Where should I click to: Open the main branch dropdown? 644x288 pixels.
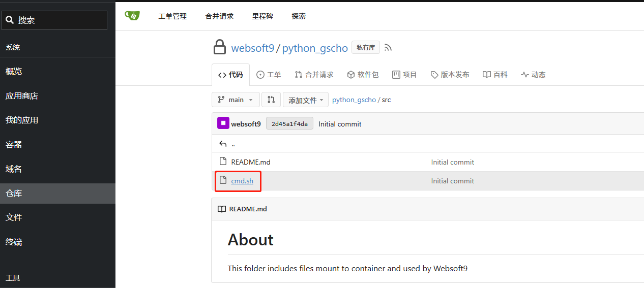tap(236, 100)
